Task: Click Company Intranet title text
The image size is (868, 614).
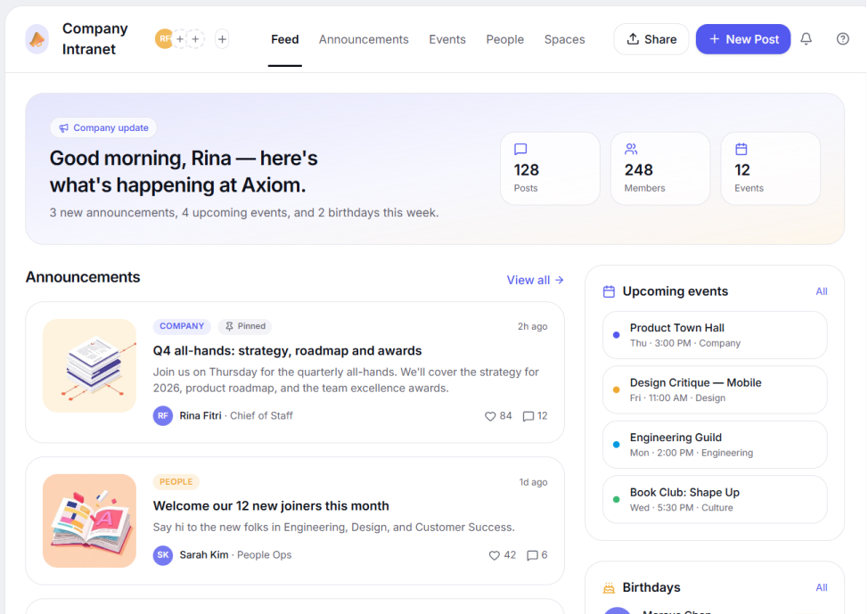Action: 94,38
